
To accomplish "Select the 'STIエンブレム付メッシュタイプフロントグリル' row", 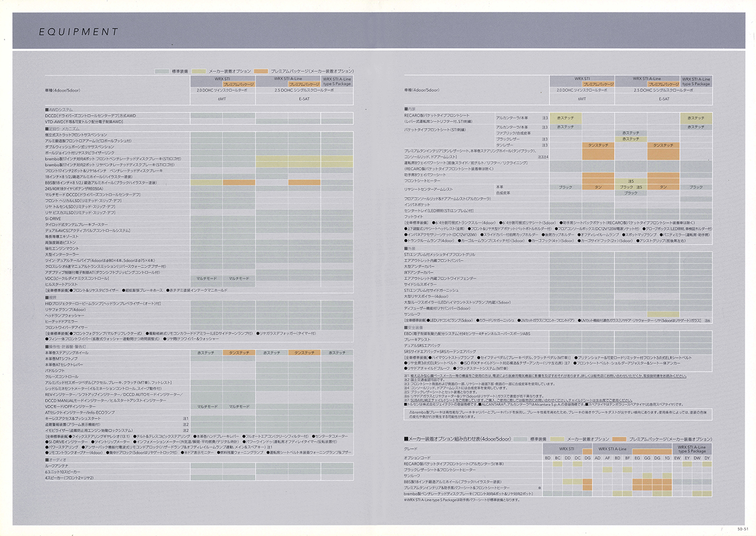I will click(557, 254).
